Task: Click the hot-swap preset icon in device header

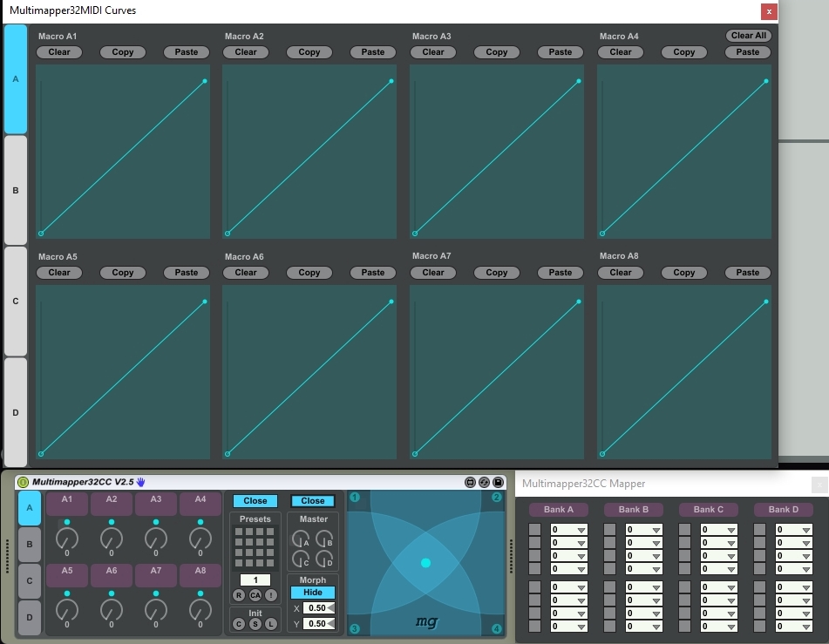Action: [x=484, y=482]
